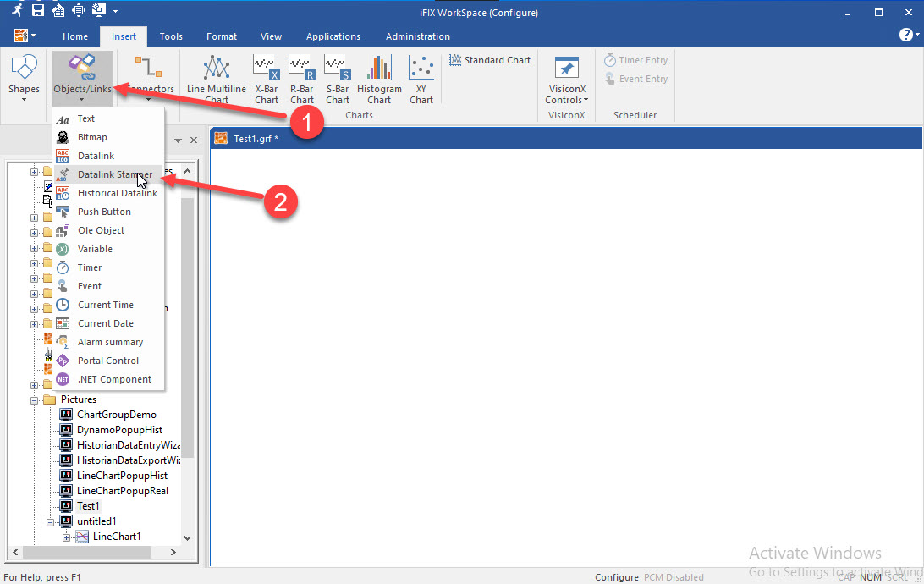Choose Alarm summary from the menu

[x=108, y=342]
